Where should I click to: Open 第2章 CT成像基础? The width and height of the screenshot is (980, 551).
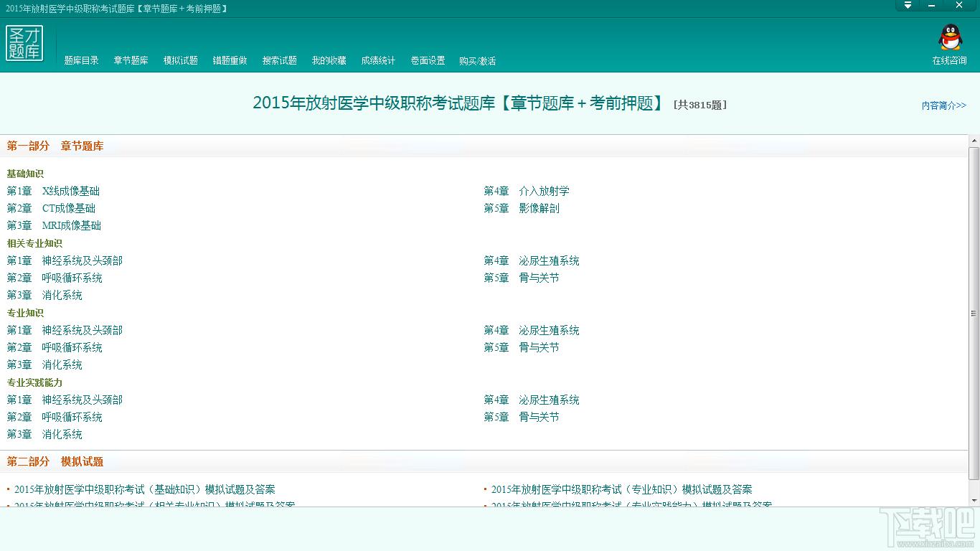click(x=51, y=208)
